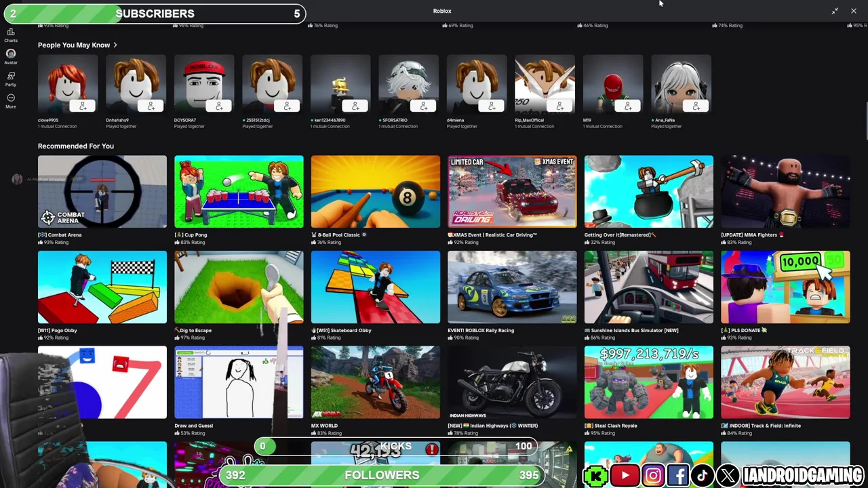Image resolution: width=868 pixels, height=488 pixels.
Task: Click the Dnhshshs9 username text
Action: click(x=117, y=120)
